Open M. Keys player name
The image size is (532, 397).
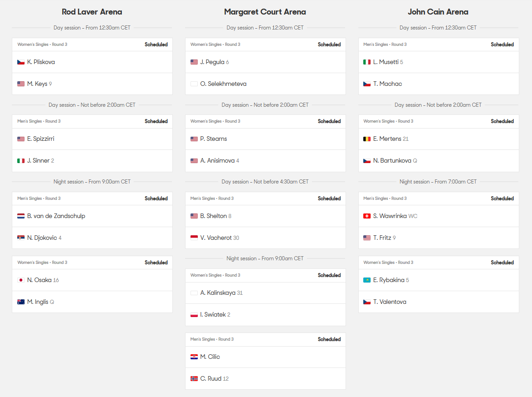click(x=37, y=84)
